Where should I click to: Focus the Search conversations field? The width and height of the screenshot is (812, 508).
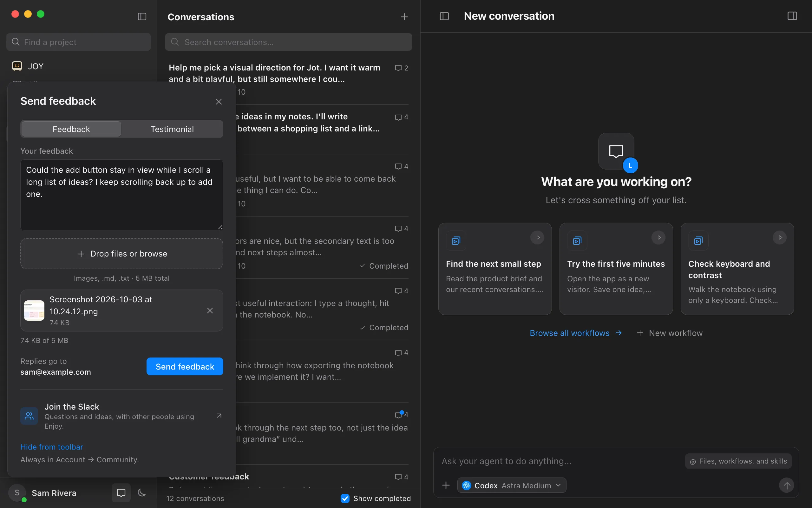[289, 42]
